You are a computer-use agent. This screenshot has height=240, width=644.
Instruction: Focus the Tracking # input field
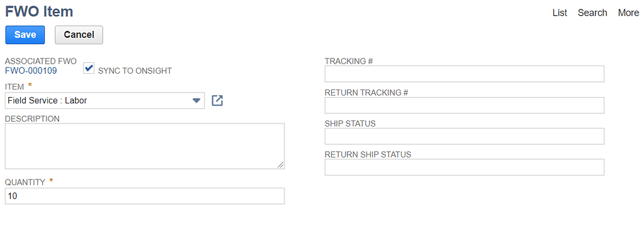click(x=465, y=74)
